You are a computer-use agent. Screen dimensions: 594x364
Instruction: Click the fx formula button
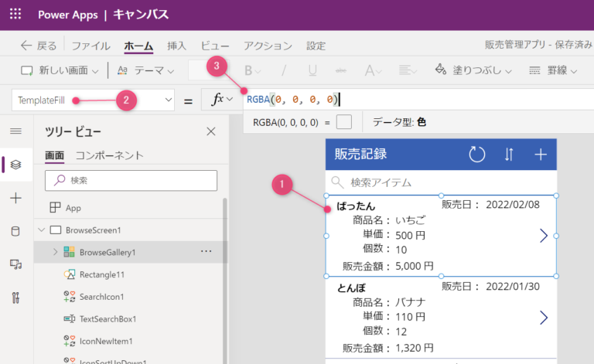[x=222, y=100]
